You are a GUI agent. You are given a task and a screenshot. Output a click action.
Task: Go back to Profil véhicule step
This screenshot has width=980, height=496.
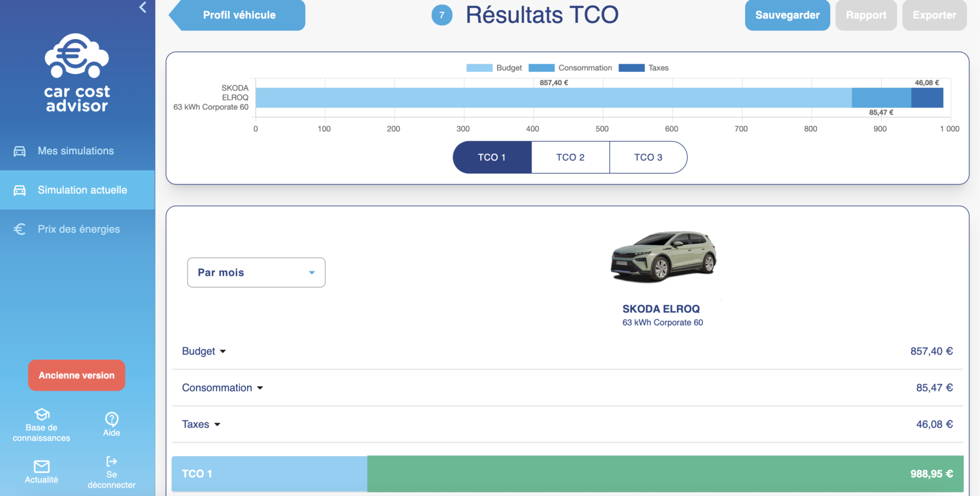(x=239, y=15)
